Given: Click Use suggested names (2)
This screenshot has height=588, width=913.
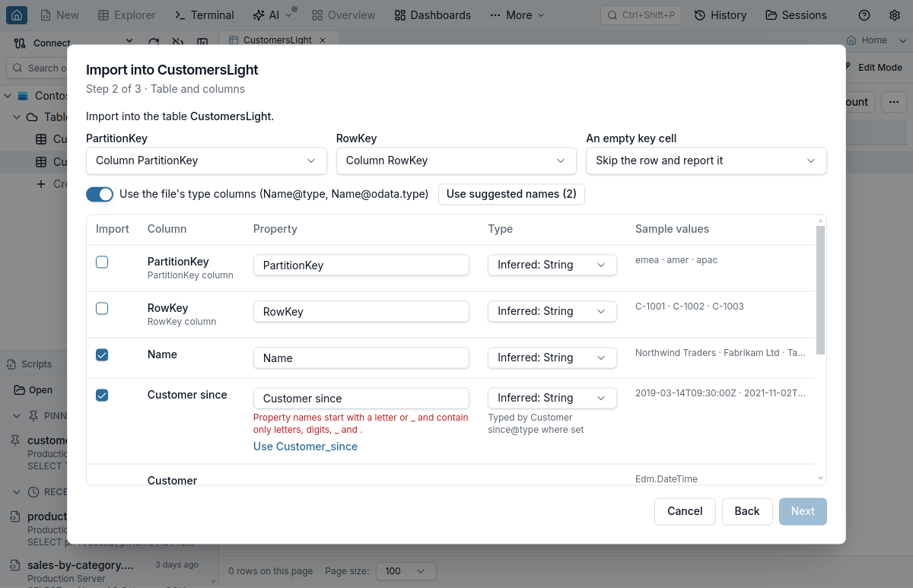Looking at the screenshot, I should point(511,194).
